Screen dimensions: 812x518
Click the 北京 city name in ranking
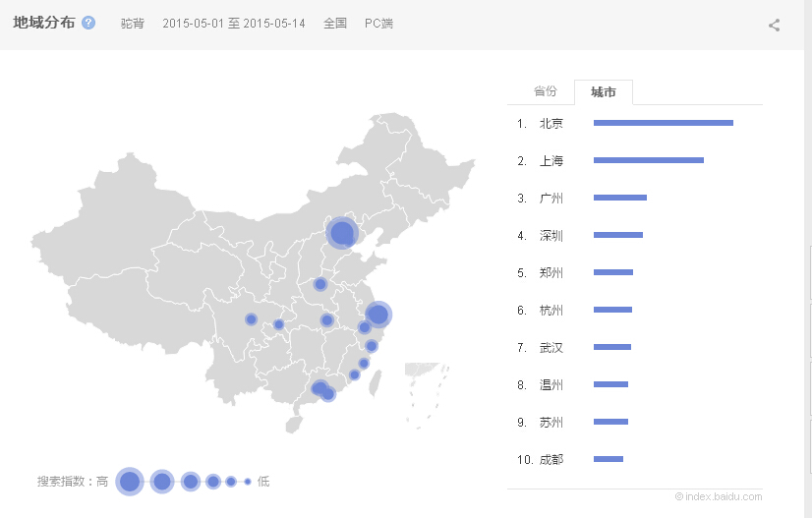[x=551, y=124]
